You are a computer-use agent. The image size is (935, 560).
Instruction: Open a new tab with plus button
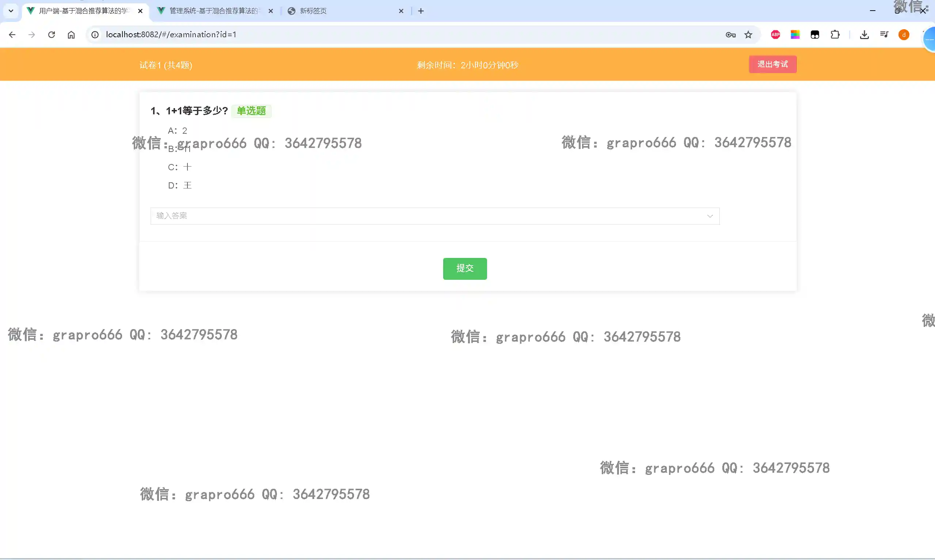coord(421,11)
